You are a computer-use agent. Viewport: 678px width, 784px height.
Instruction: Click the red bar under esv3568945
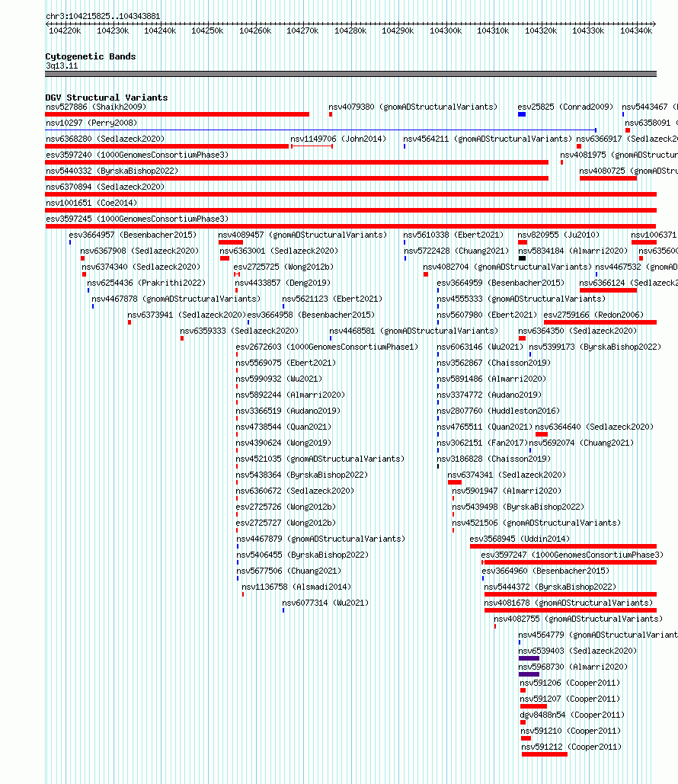[563, 546]
